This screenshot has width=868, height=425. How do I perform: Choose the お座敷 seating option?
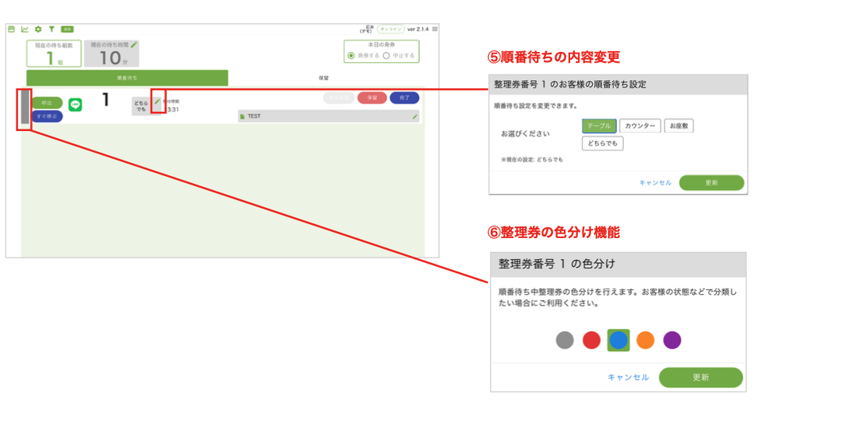tap(679, 126)
